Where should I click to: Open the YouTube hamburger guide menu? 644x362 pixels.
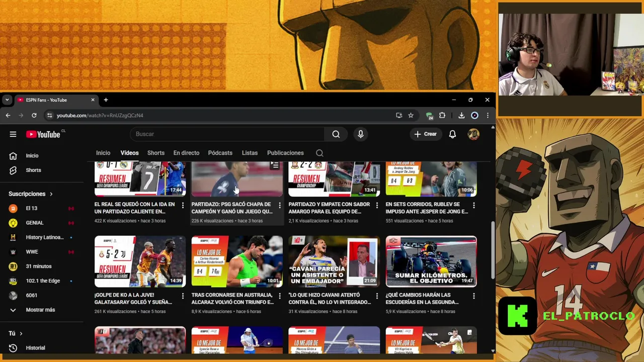(13, 134)
